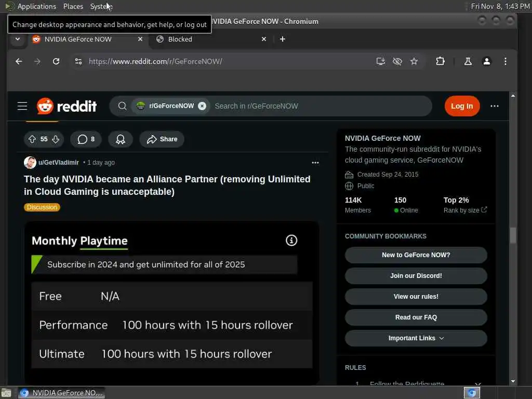Close the NVIDIA GeForce NOW tab
Viewport: 532px width, 399px height.
(x=140, y=39)
